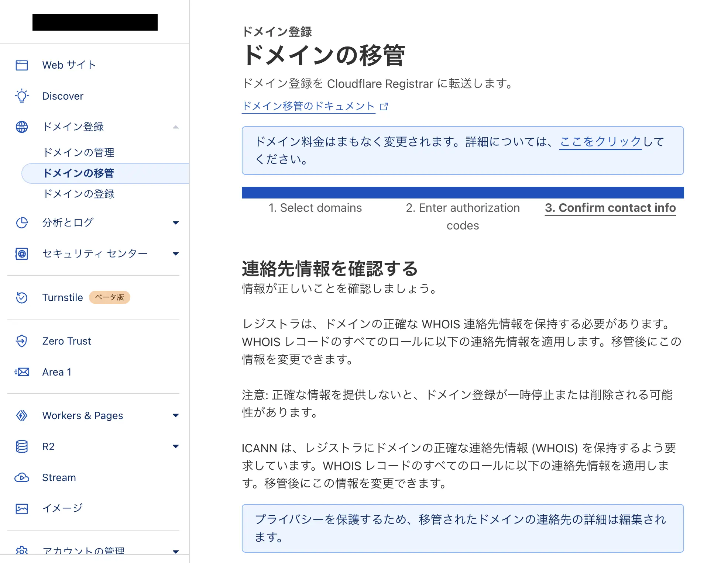Select the Web サイト sidebar icon
This screenshot has width=728, height=563.
tap(22, 65)
